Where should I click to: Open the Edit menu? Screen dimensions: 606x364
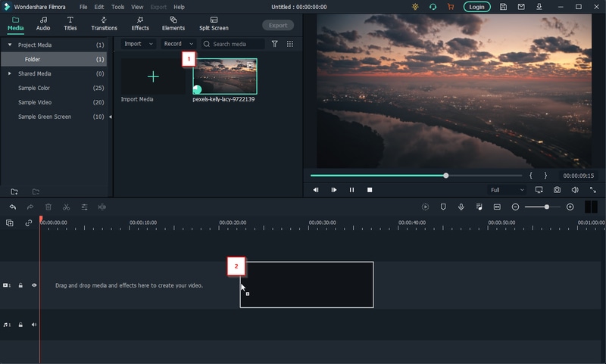click(x=99, y=7)
